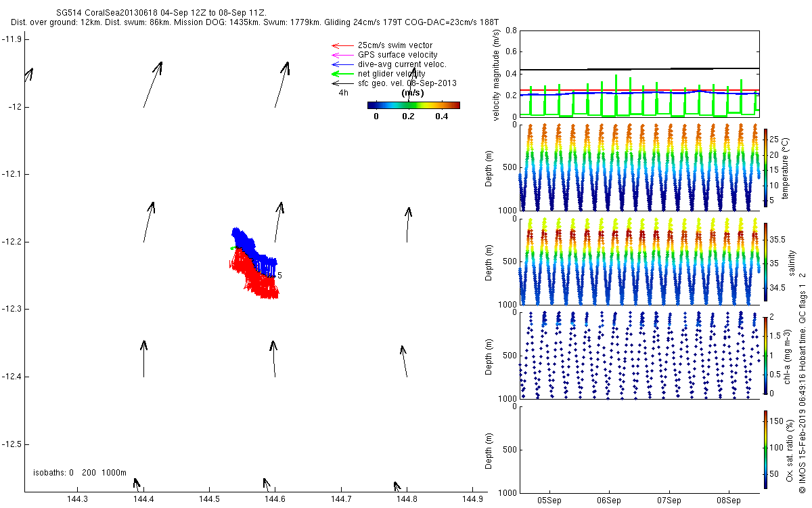Click latitude tick label -12.5

point(12,444)
